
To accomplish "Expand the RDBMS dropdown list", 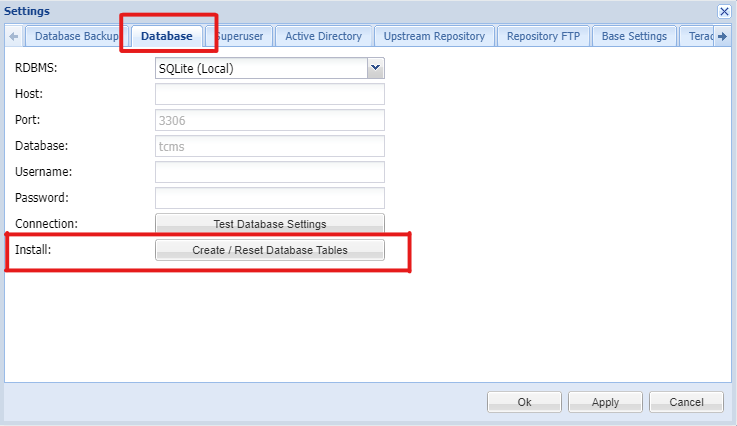I will (375, 69).
